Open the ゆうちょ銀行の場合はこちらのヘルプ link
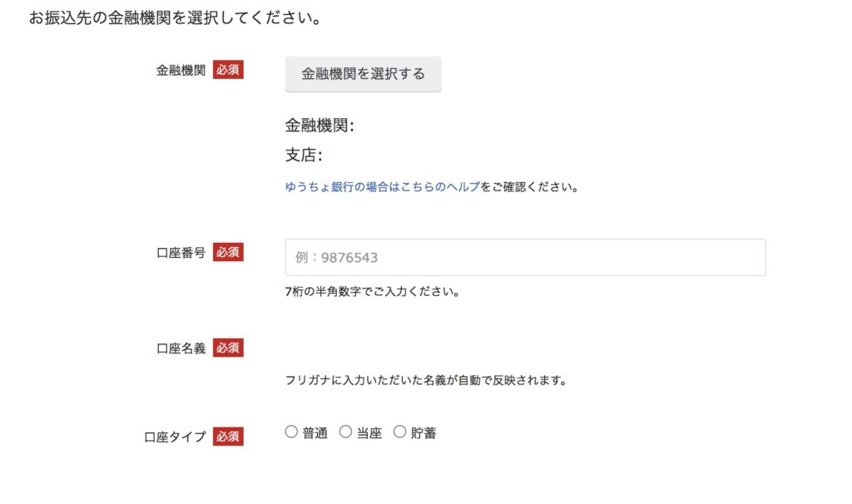The image size is (852, 504). click(x=383, y=187)
